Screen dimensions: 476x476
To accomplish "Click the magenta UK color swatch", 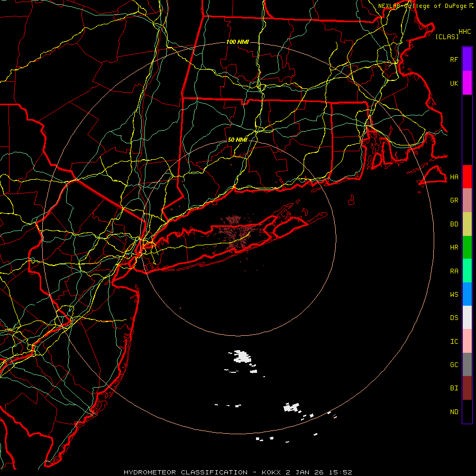I will click(467, 83).
